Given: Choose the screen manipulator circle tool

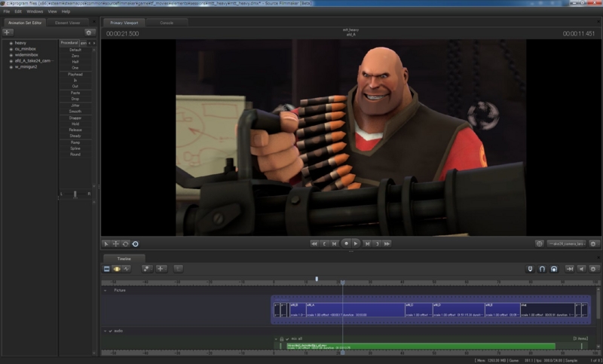Looking at the screenshot, I should click(136, 243).
